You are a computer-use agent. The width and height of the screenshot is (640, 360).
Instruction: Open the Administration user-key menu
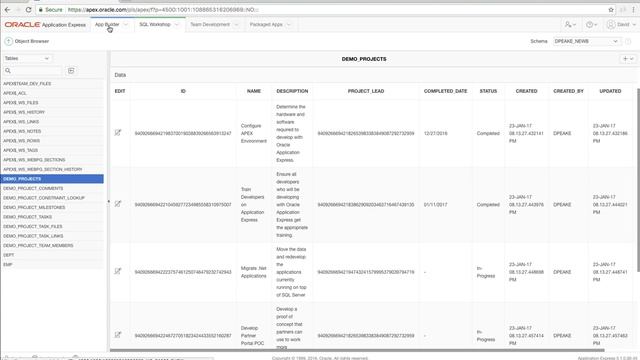coord(570,24)
